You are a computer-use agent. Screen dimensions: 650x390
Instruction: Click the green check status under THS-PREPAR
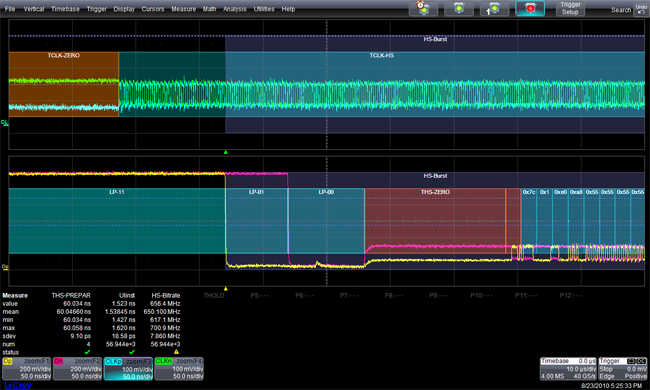[x=87, y=352]
